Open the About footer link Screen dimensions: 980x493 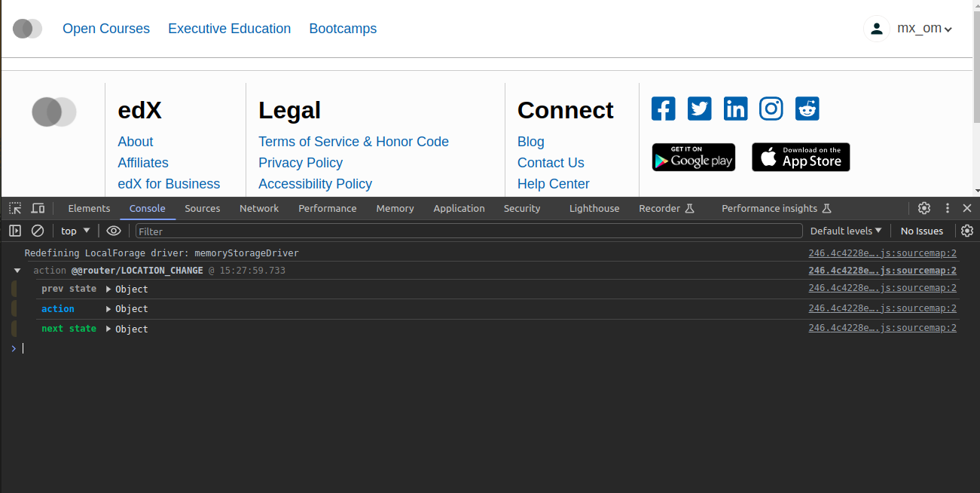[x=136, y=142]
